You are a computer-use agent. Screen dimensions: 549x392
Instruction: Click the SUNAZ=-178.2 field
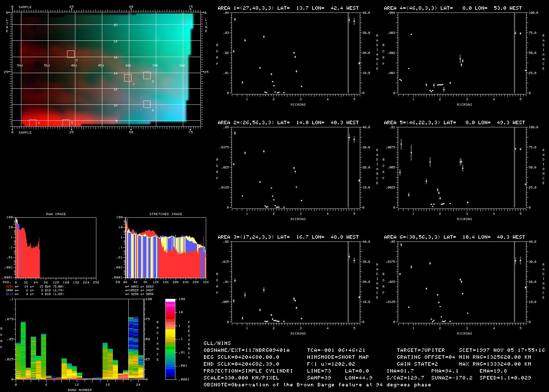[x=452, y=378]
